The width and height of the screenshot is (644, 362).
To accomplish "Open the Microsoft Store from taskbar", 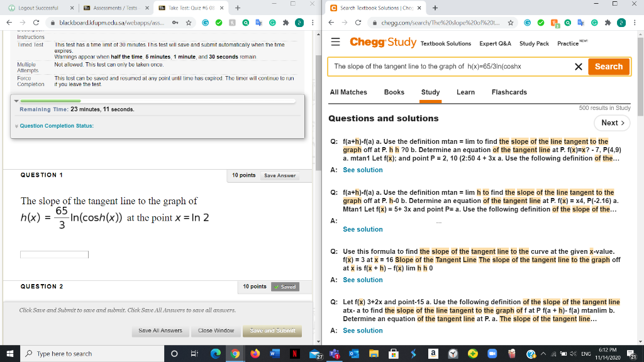I will [x=394, y=353].
